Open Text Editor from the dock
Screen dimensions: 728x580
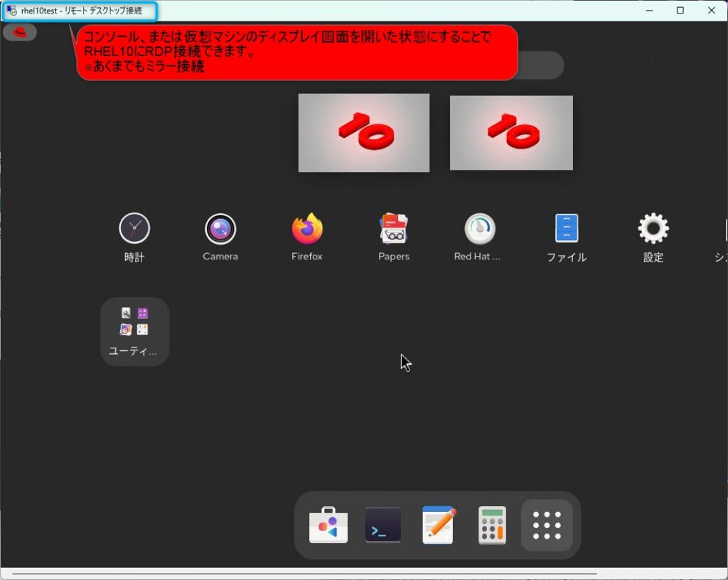[437, 525]
